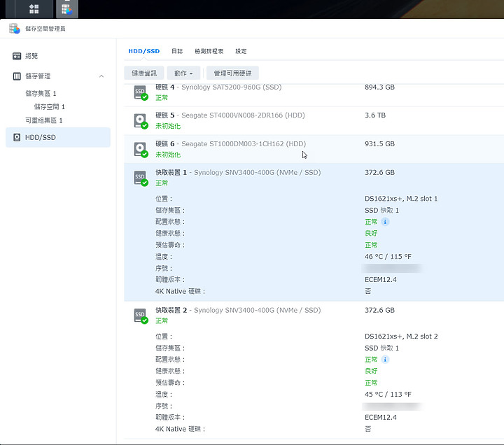Click blurred serial number of 快取裝置 2

(392, 406)
